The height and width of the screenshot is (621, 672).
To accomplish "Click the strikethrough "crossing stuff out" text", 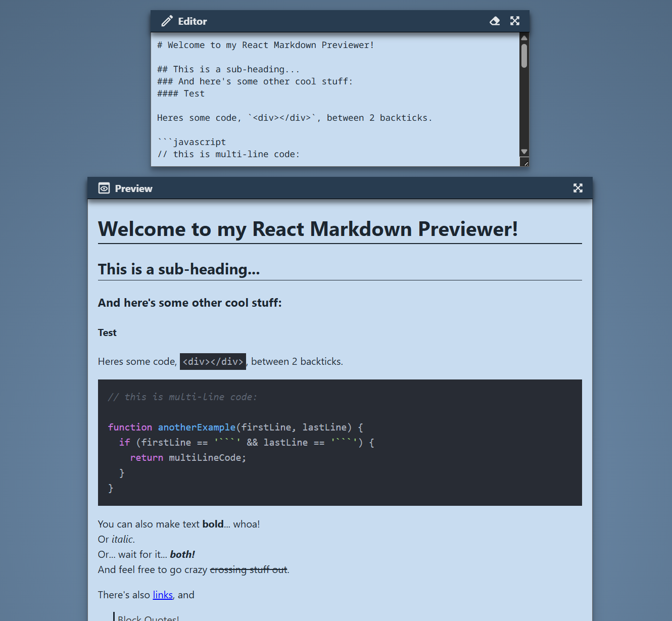I will point(248,570).
